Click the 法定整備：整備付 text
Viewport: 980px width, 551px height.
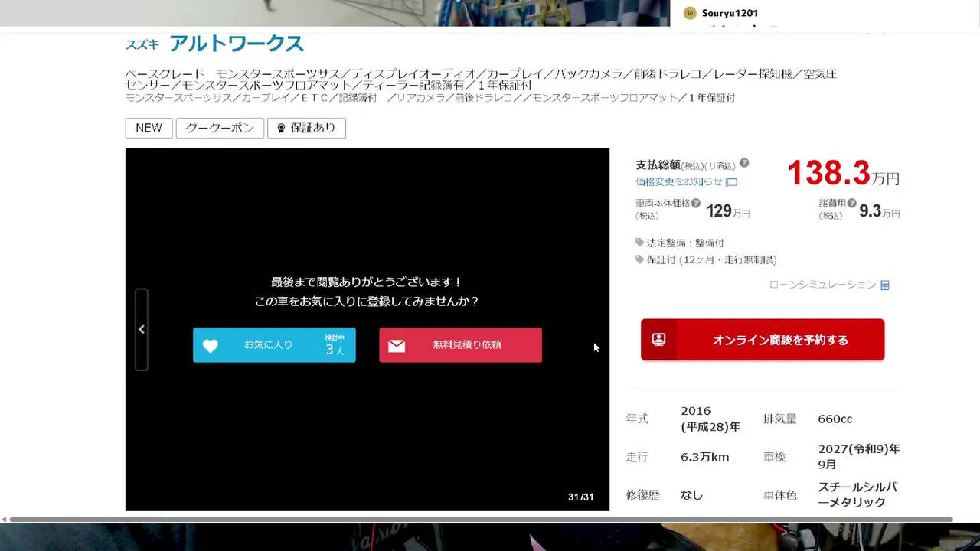[x=685, y=243]
